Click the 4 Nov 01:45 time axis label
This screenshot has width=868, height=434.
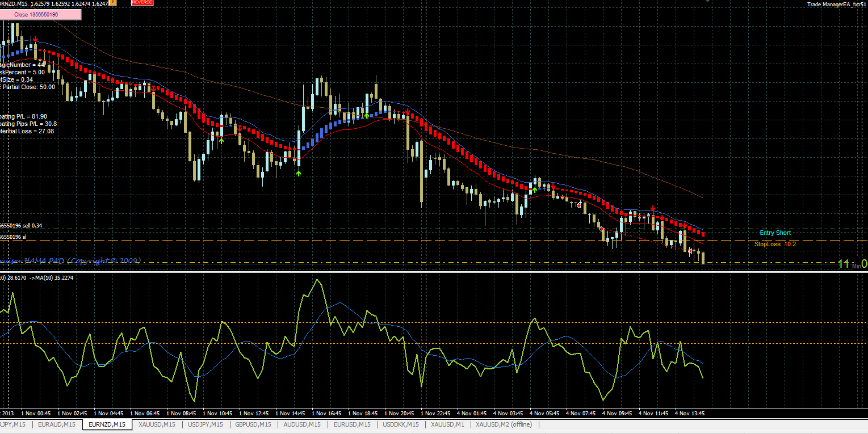(x=471, y=413)
